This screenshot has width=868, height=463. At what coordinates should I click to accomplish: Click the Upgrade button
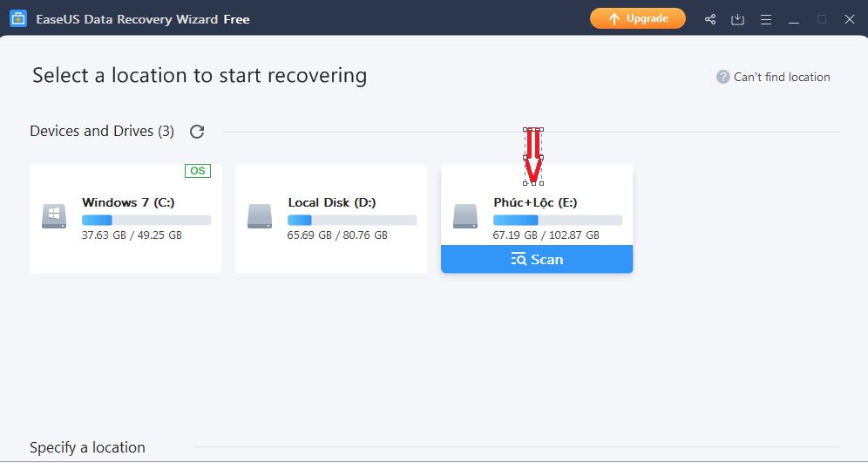[638, 19]
